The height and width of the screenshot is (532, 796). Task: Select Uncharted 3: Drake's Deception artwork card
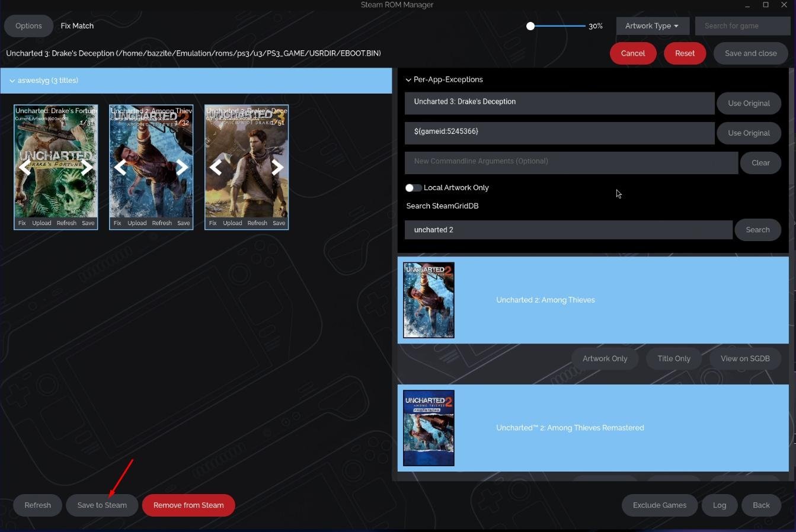point(247,168)
